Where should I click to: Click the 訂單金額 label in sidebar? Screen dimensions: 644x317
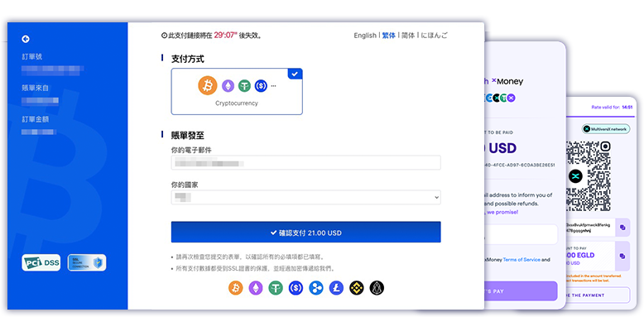tap(36, 119)
